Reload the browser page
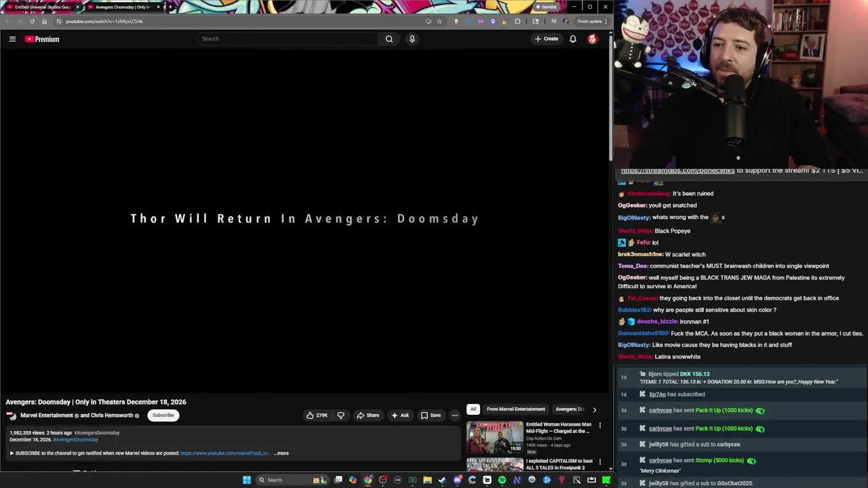This screenshot has height=488, width=868. (x=32, y=21)
